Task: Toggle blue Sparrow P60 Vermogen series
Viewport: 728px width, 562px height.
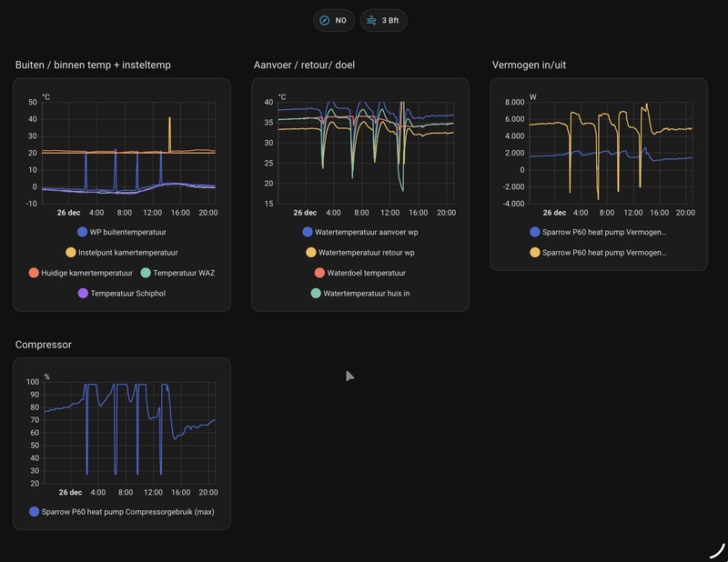Action: [x=599, y=232]
